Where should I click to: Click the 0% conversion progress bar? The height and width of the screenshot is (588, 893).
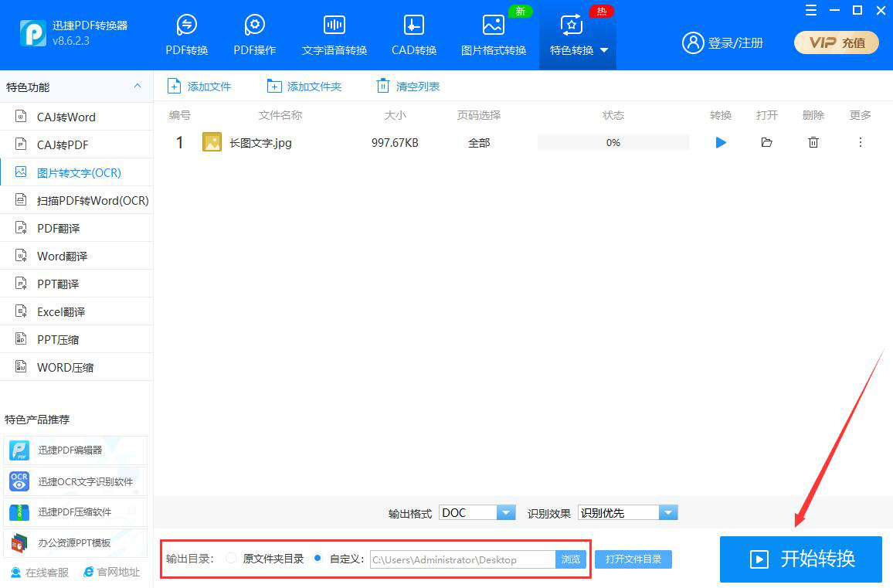613,142
